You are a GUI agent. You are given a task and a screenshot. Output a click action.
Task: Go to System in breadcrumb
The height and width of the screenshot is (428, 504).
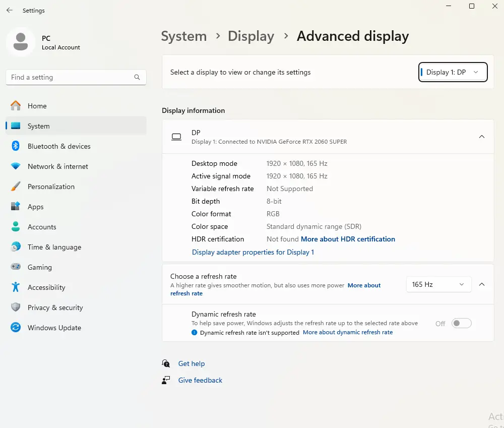(184, 36)
